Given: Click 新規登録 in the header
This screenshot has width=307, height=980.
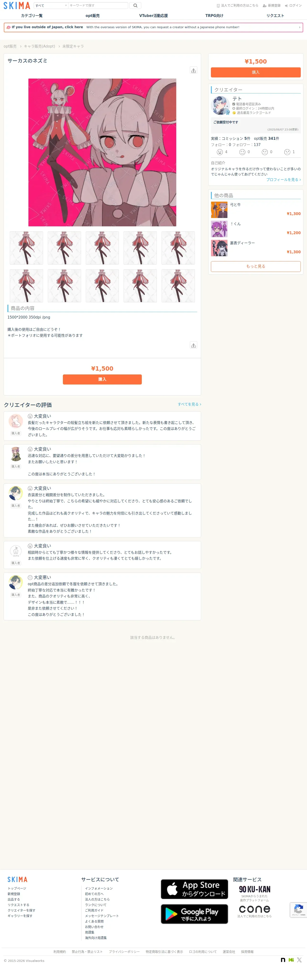Looking at the screenshot, I should [x=272, y=6].
